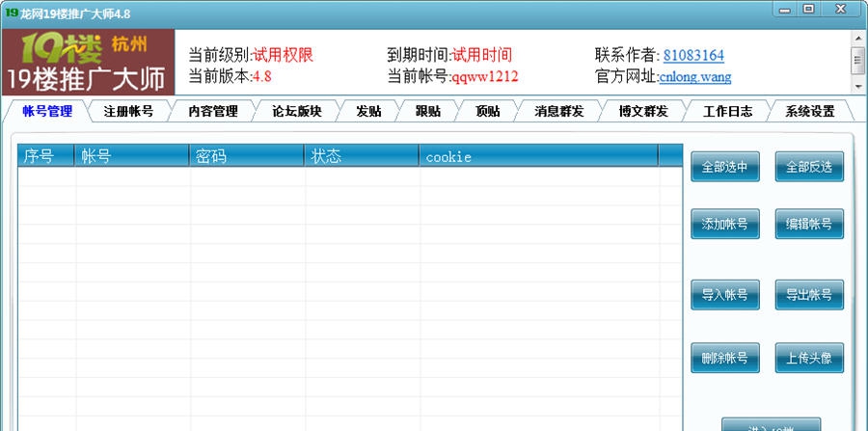The width and height of the screenshot is (868, 431).
Task: Import accounts via 导入帐号
Action: click(725, 294)
